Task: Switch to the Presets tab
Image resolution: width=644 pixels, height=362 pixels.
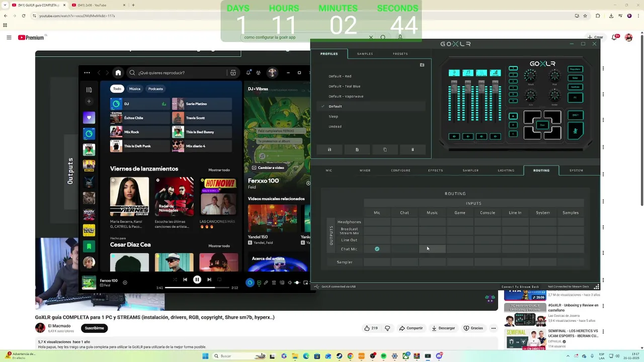Action: [x=400, y=54]
